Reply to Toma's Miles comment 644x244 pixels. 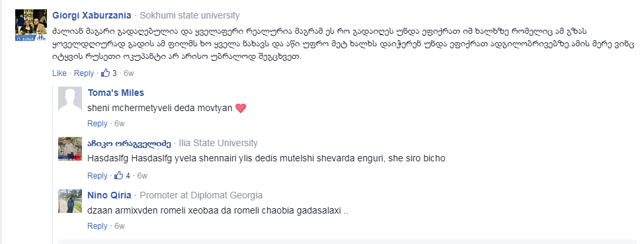pos(97,124)
